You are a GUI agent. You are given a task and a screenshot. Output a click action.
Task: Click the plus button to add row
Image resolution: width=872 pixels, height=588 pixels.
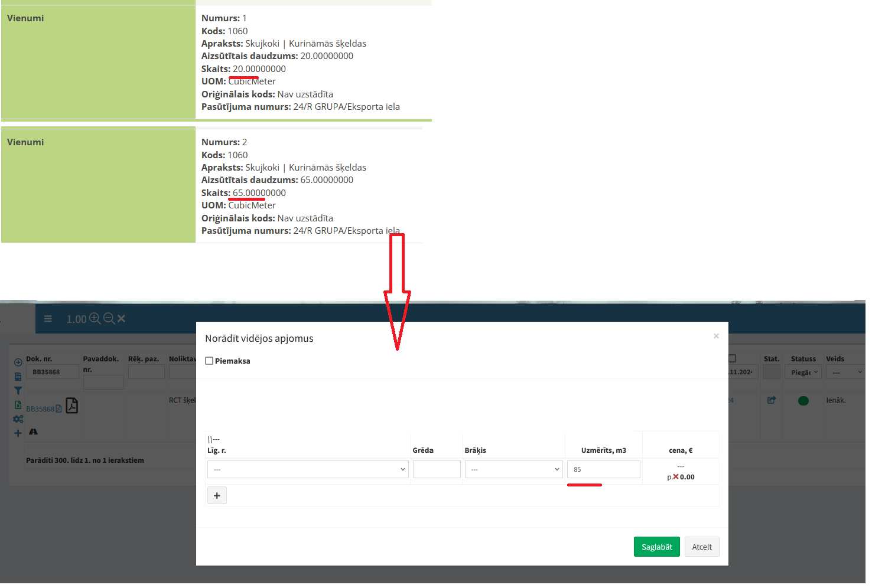217,496
